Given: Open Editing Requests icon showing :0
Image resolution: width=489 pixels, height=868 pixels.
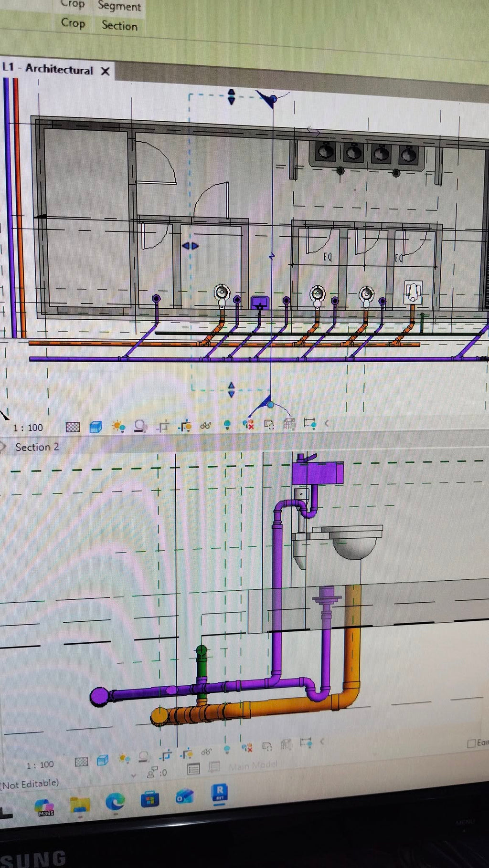Looking at the screenshot, I should click(157, 772).
